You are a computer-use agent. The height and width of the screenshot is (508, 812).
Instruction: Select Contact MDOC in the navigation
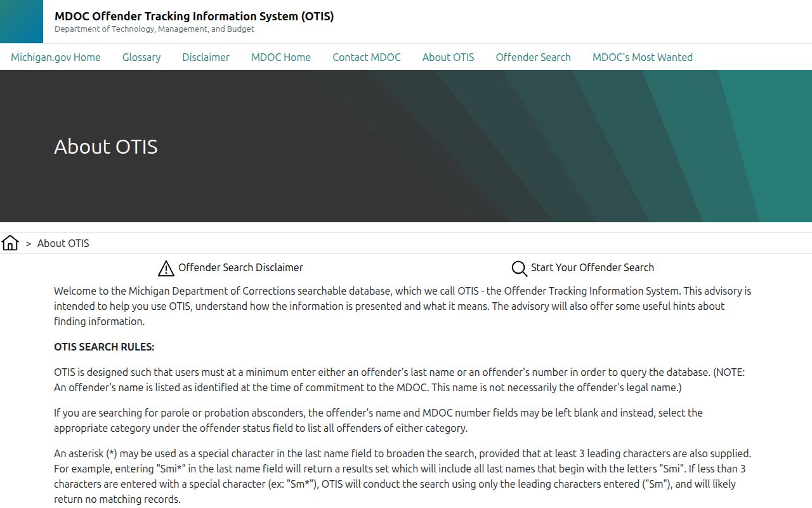(x=367, y=57)
